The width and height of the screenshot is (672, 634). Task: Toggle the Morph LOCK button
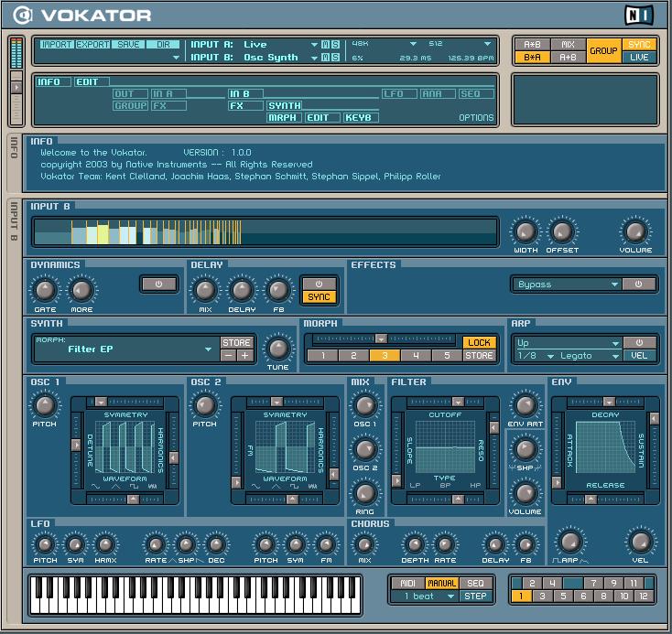(479, 343)
